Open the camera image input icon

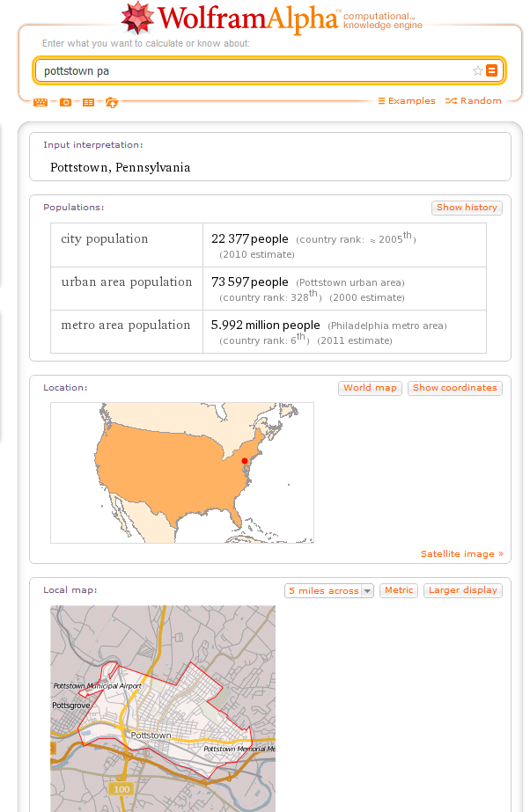65,103
